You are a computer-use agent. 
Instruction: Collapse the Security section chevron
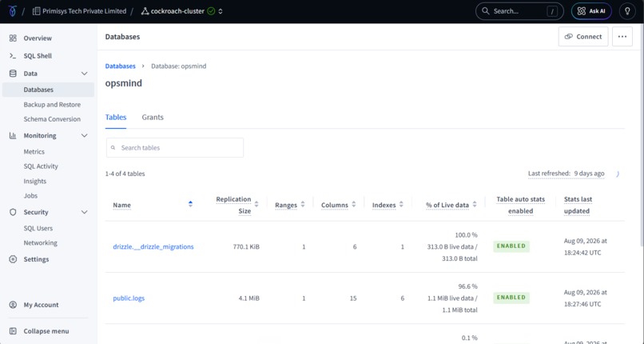tap(84, 212)
